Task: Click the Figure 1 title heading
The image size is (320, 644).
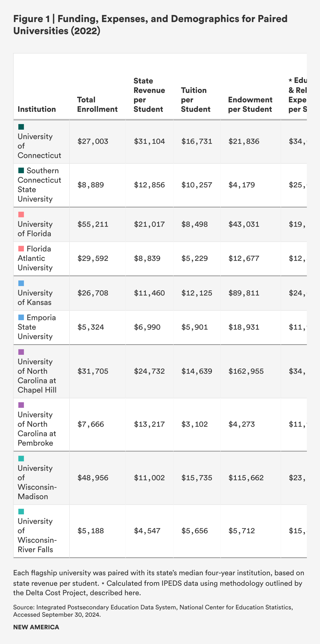Action: [x=150, y=25]
